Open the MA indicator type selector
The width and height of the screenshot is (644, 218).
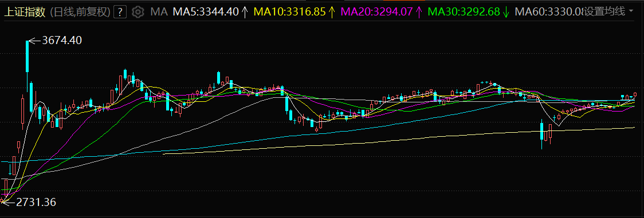click(159, 12)
